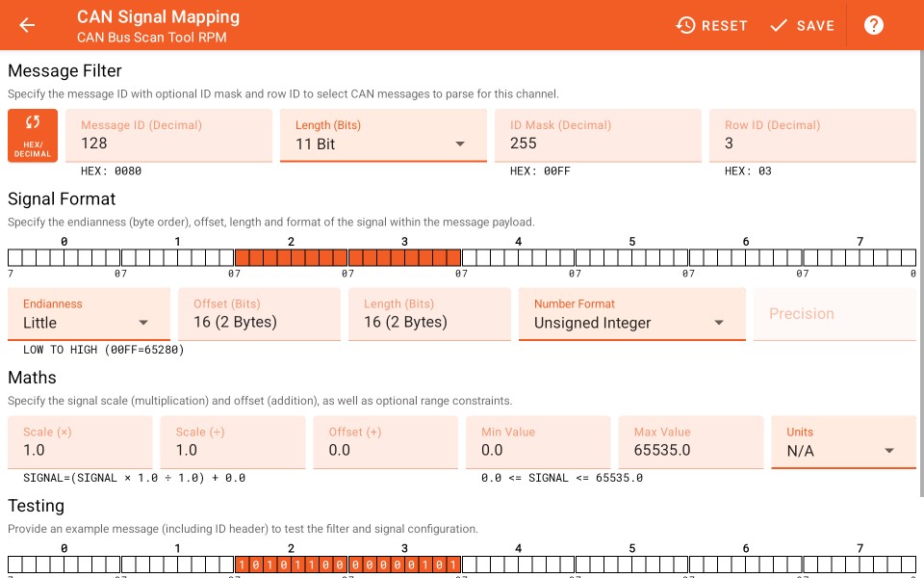The width and height of the screenshot is (924, 578).
Task: Click byte 2 in Signal Format bit grid
Action: tap(291, 257)
